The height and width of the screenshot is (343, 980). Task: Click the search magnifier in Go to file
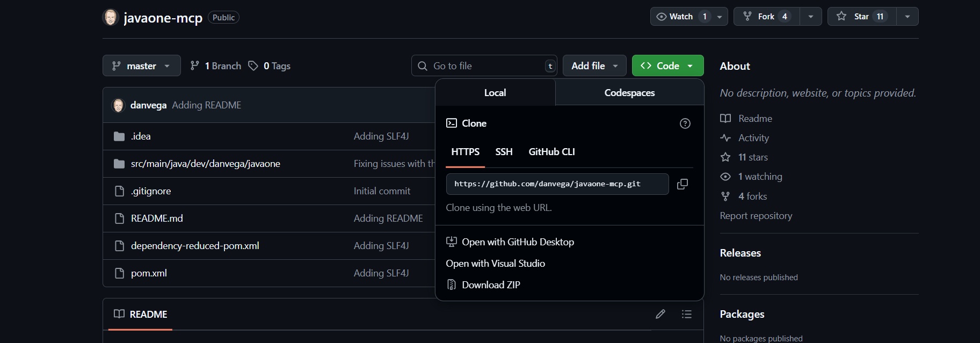[x=423, y=66]
